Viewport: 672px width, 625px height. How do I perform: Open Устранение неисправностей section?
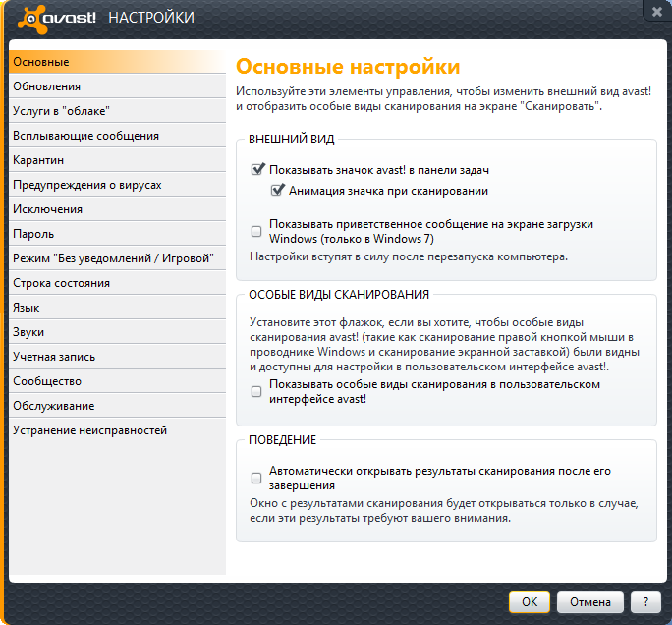point(117,430)
